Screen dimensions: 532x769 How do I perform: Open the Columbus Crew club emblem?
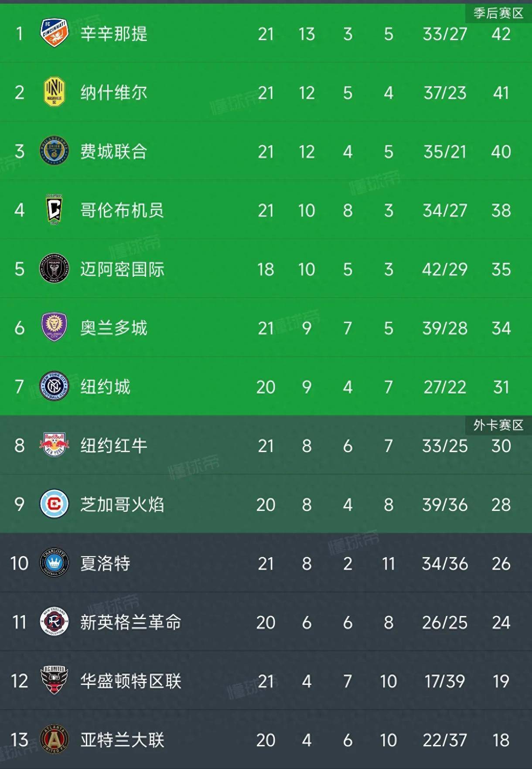click(54, 211)
